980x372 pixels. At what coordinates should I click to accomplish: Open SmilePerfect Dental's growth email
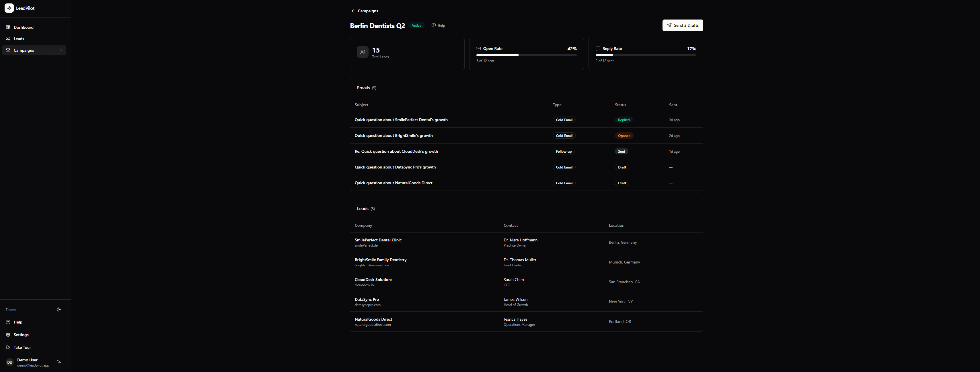tap(526, 120)
